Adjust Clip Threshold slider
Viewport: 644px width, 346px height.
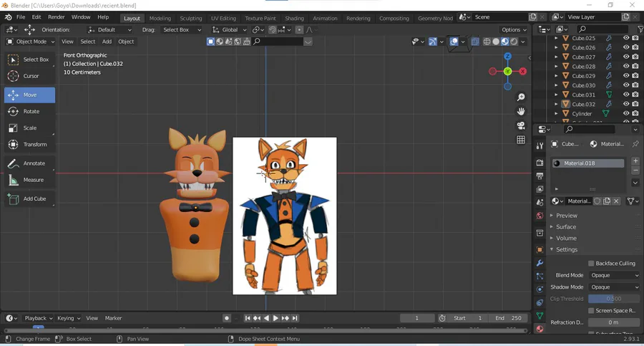coord(614,299)
